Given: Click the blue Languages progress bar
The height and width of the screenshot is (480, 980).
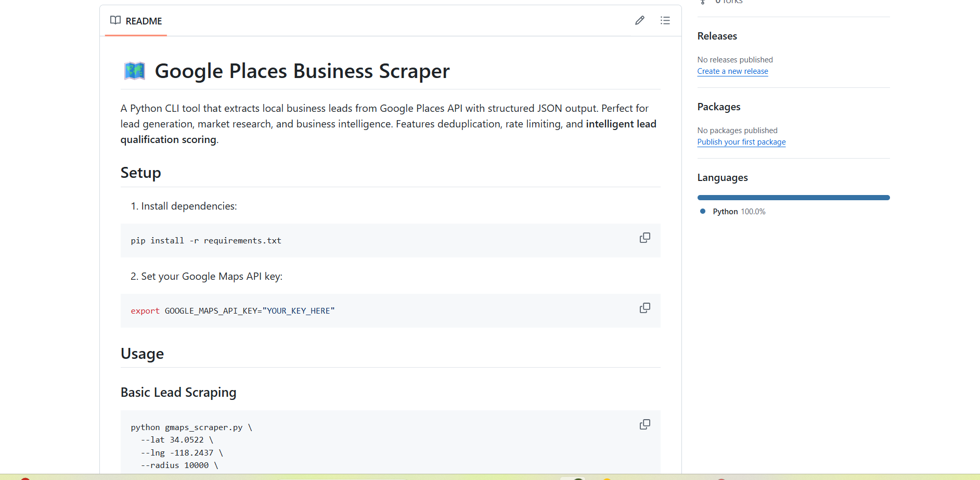Looking at the screenshot, I should coord(793,198).
